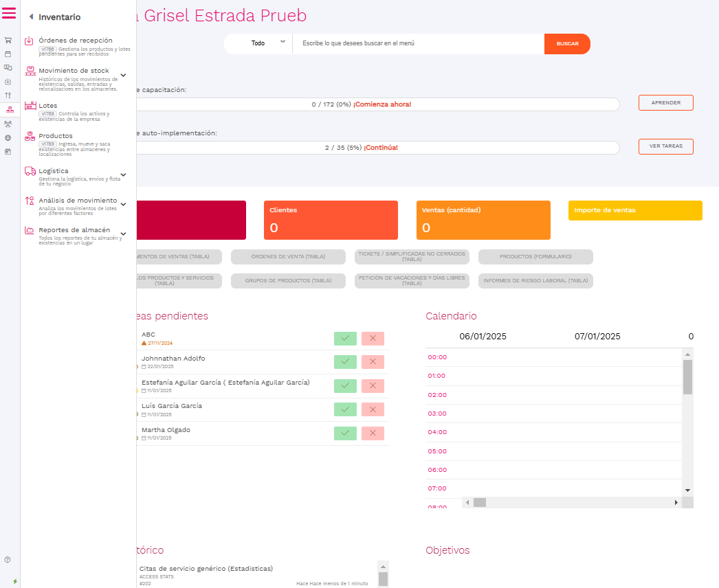Go back with Inventario arrow
The height and width of the screenshot is (588, 719).
point(31,17)
